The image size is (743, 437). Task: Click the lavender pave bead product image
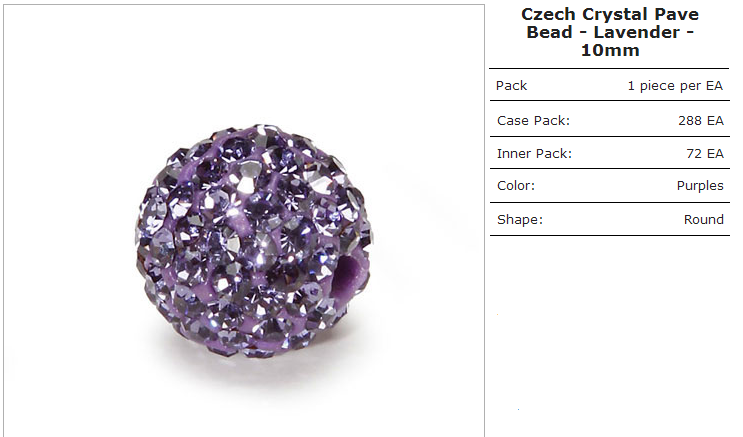tap(254, 241)
